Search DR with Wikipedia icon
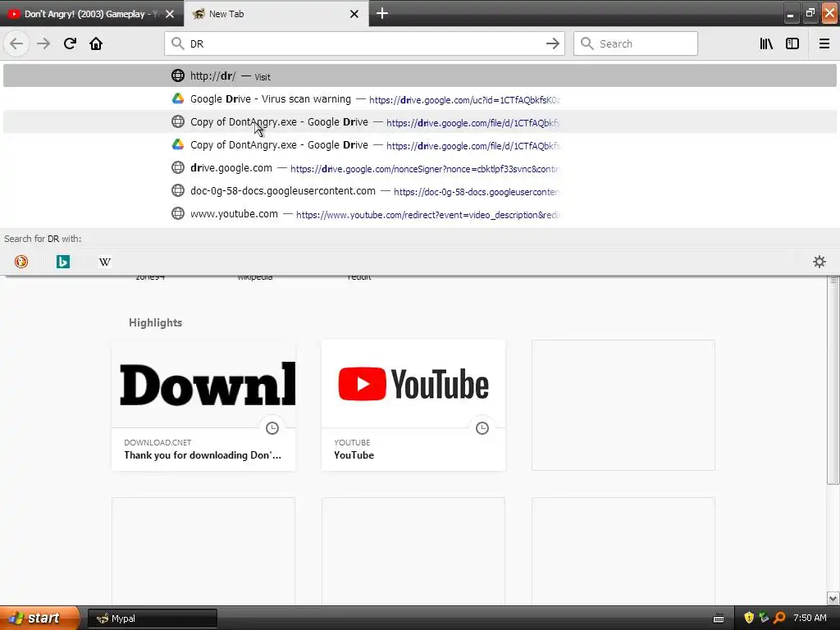Screen dimensions: 840x630 [105, 262]
